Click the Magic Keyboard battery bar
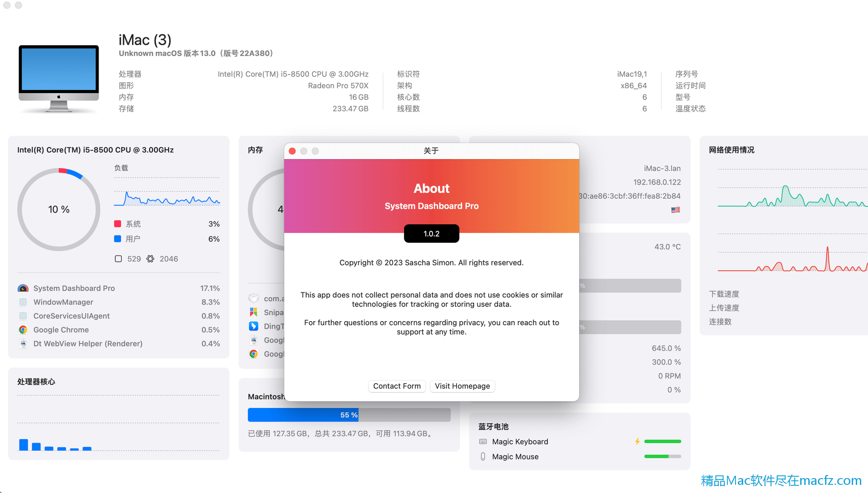Viewport: 868px width, 493px height. pos(662,441)
